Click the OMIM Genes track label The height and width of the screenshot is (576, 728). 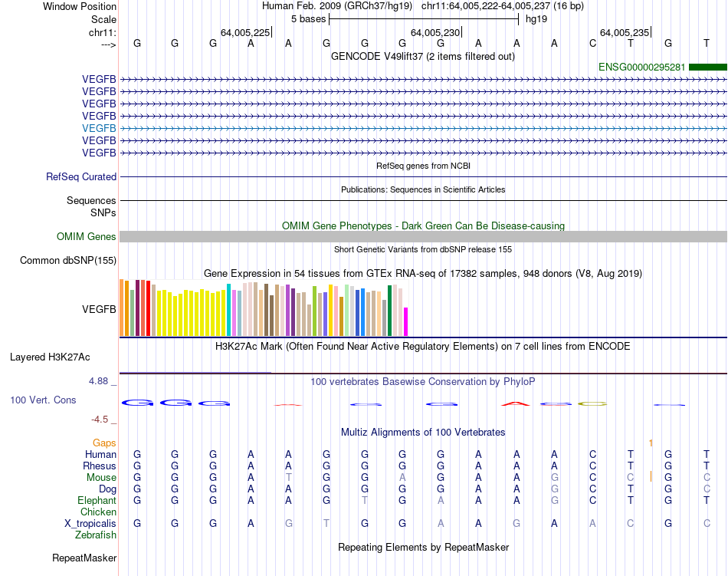point(87,237)
